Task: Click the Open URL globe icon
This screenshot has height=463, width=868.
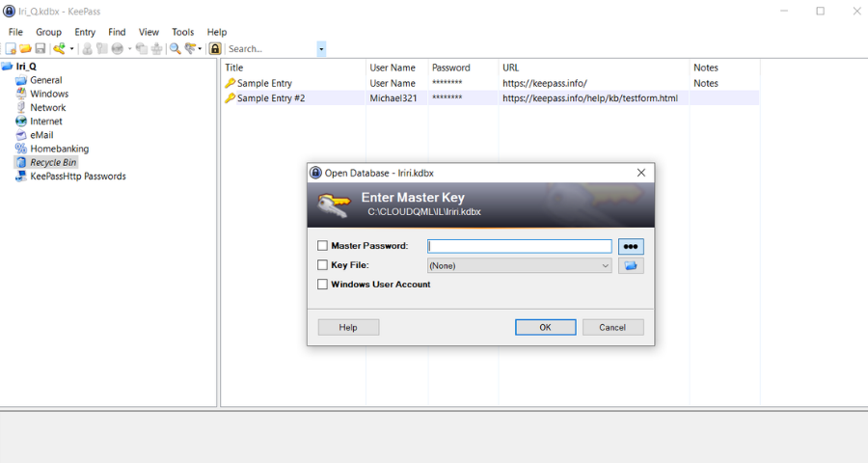Action: (x=117, y=49)
